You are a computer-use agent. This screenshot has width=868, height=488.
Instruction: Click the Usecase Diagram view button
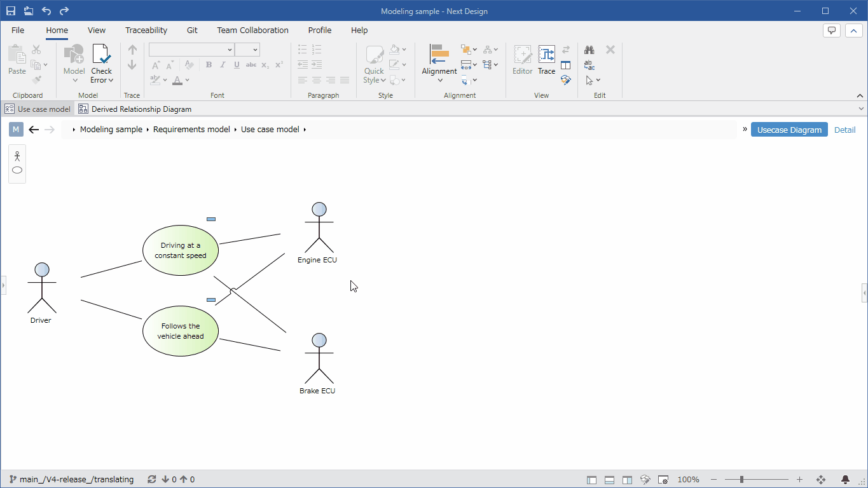coord(789,130)
